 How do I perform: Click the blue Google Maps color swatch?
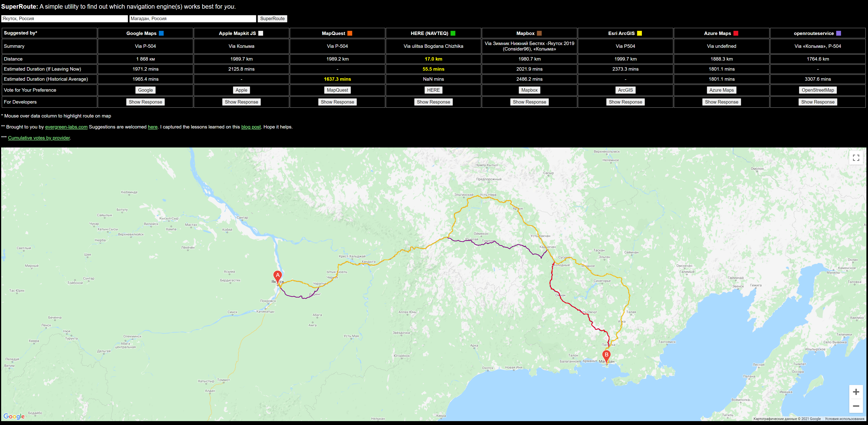(x=161, y=33)
